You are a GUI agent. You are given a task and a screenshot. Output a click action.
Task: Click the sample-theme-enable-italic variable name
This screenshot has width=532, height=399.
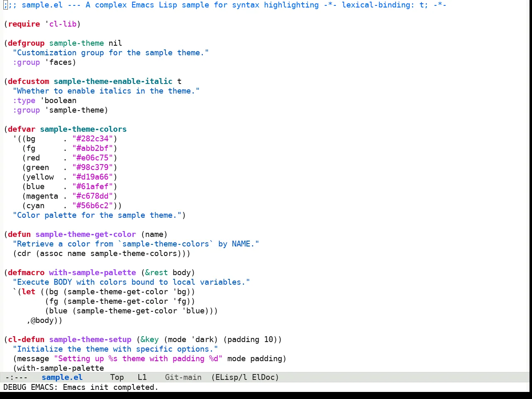click(113, 81)
